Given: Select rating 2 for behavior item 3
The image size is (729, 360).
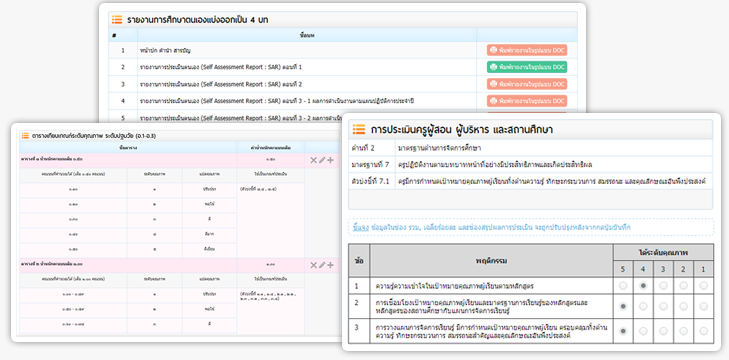Looking at the screenshot, I should [683, 331].
